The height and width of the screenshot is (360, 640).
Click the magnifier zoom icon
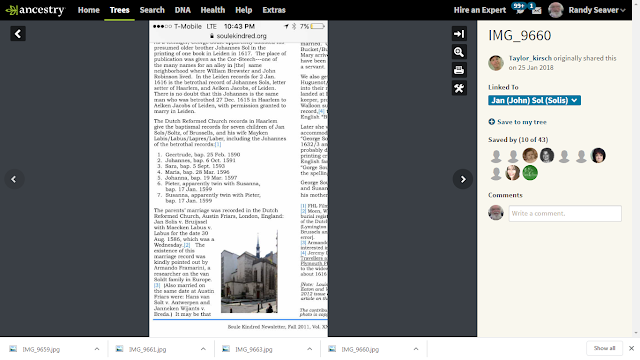pyautogui.click(x=459, y=52)
